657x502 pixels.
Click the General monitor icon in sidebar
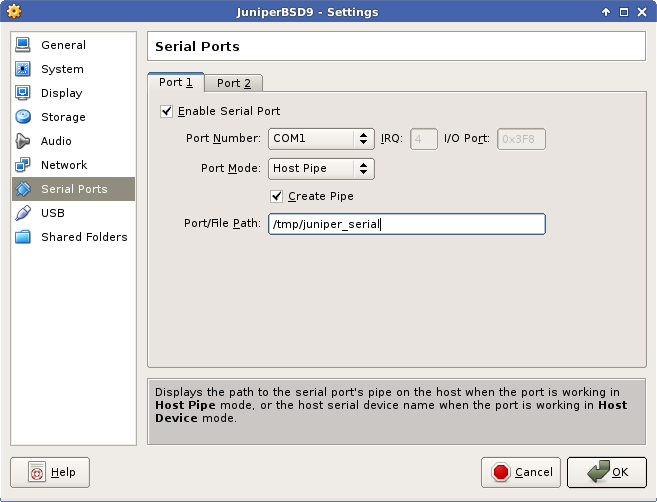23,45
